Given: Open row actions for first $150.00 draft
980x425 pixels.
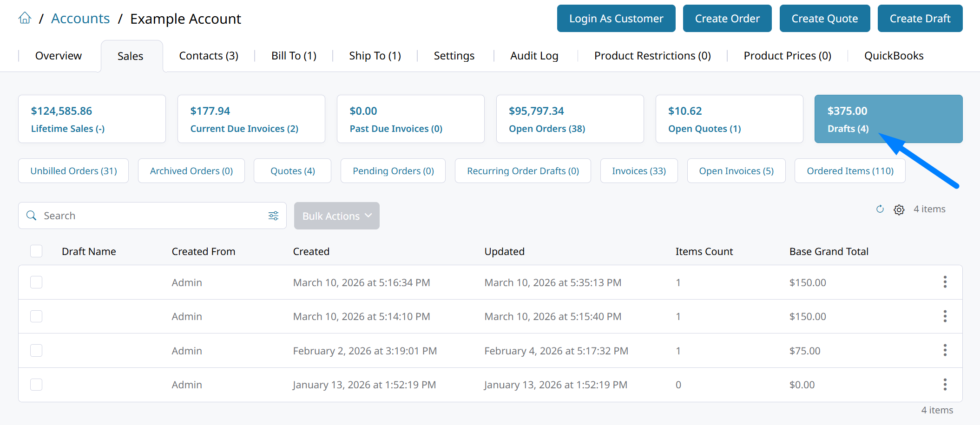Looking at the screenshot, I should click(x=945, y=282).
